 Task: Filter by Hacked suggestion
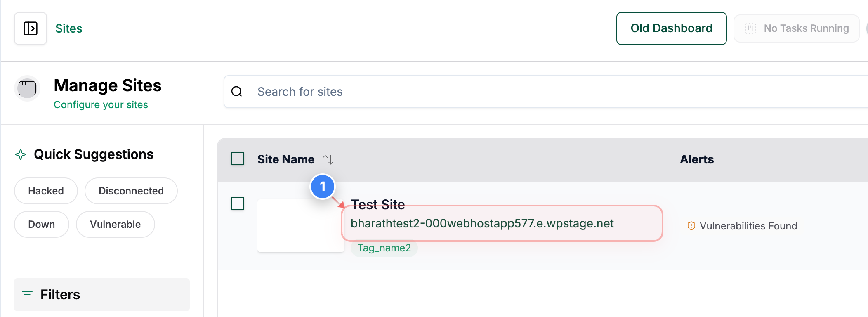pyautogui.click(x=46, y=191)
